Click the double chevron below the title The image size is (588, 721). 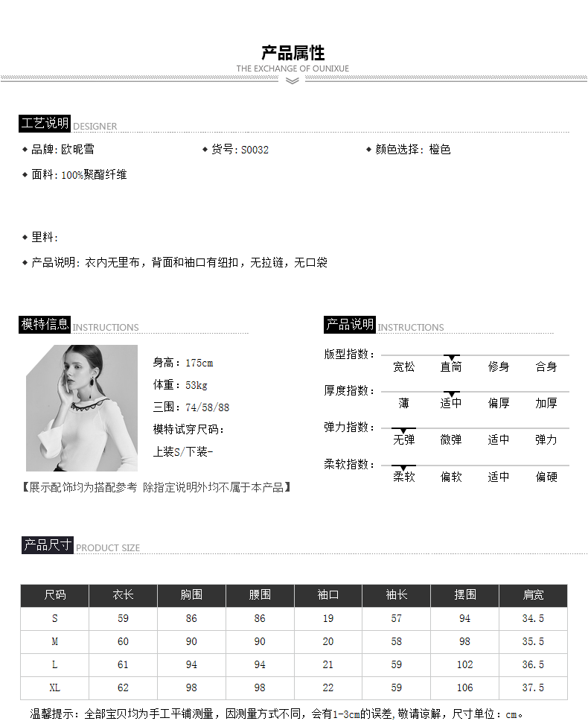coord(293,80)
